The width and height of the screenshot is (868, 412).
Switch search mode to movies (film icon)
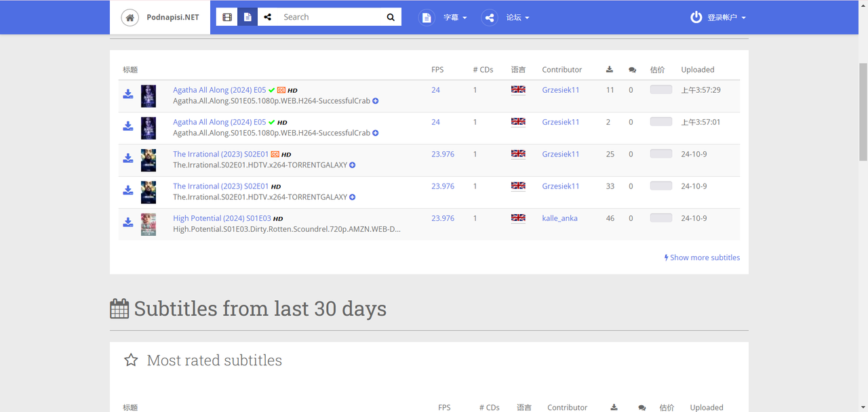(x=227, y=18)
